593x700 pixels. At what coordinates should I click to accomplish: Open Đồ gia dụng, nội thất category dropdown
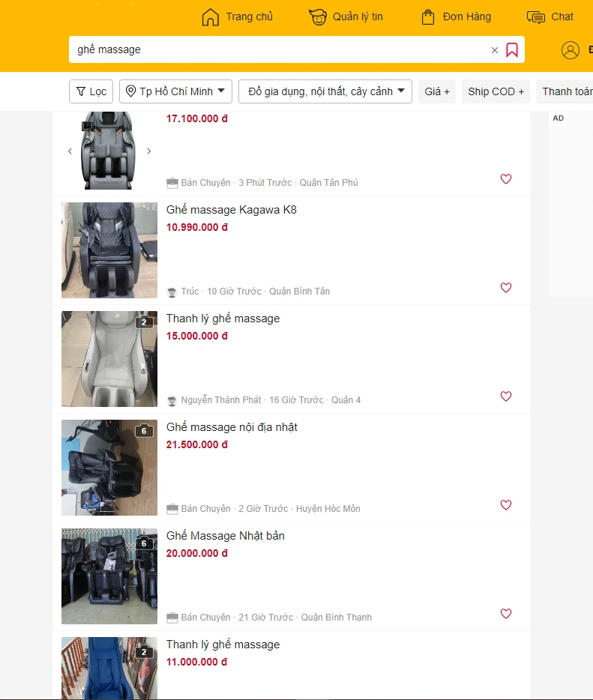(325, 91)
